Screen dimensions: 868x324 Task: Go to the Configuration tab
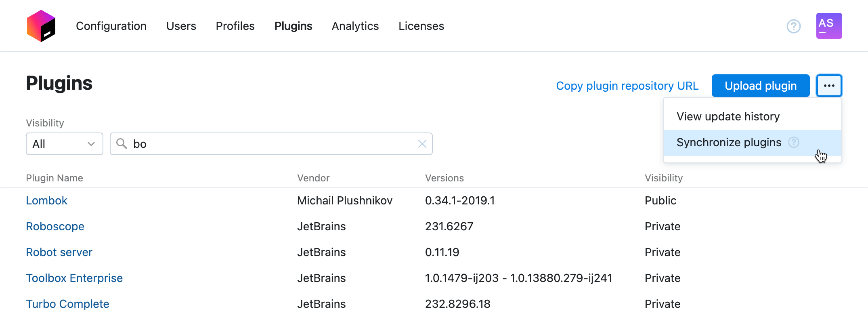[111, 26]
